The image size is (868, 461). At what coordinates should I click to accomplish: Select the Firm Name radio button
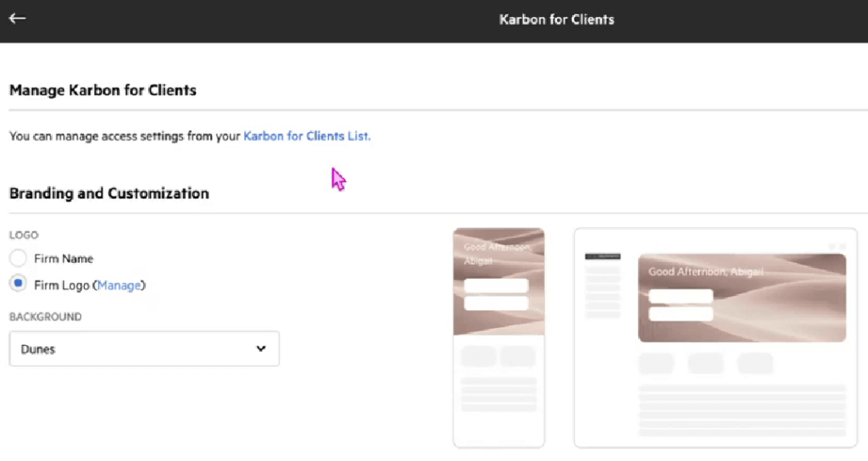pyautogui.click(x=18, y=258)
